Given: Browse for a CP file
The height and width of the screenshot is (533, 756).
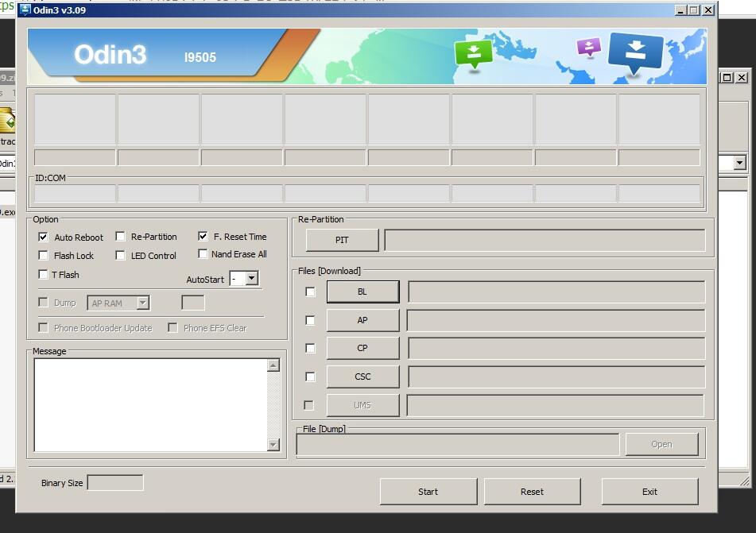Looking at the screenshot, I should click(362, 349).
